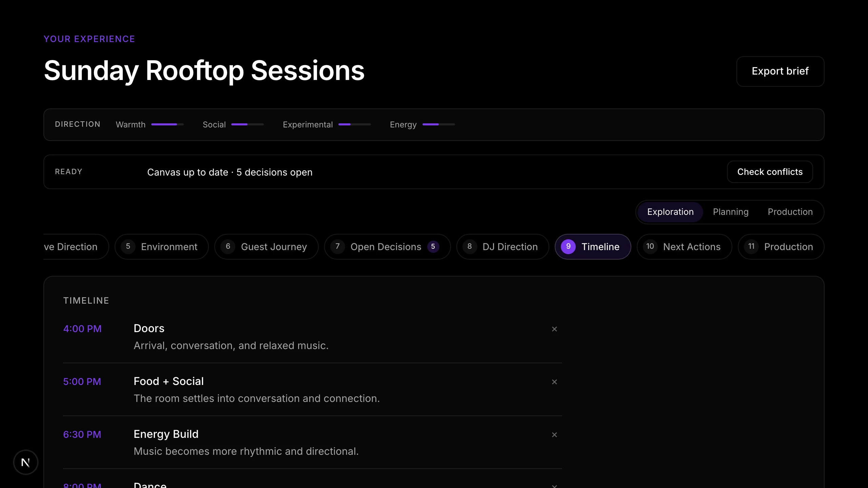Click the Open Decisions count badge
Viewport: 868px width, 488px height.
[433, 247]
